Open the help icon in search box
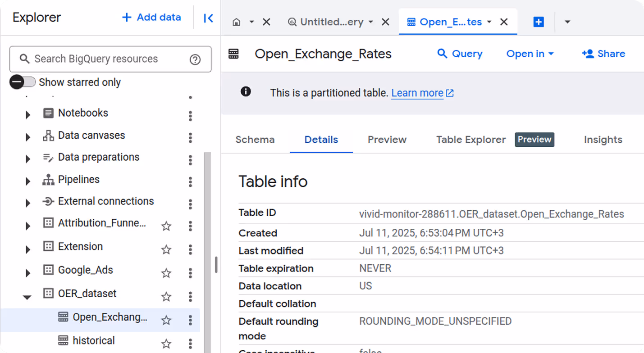 195,59
